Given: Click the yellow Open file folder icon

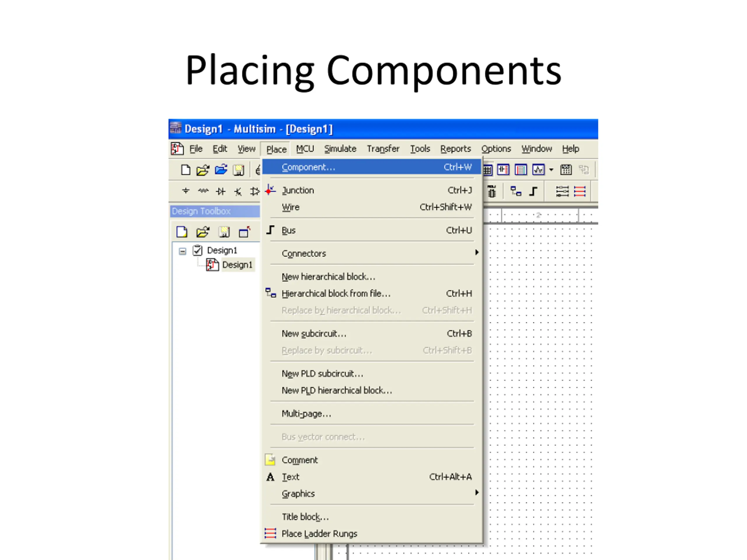Looking at the screenshot, I should click(203, 170).
